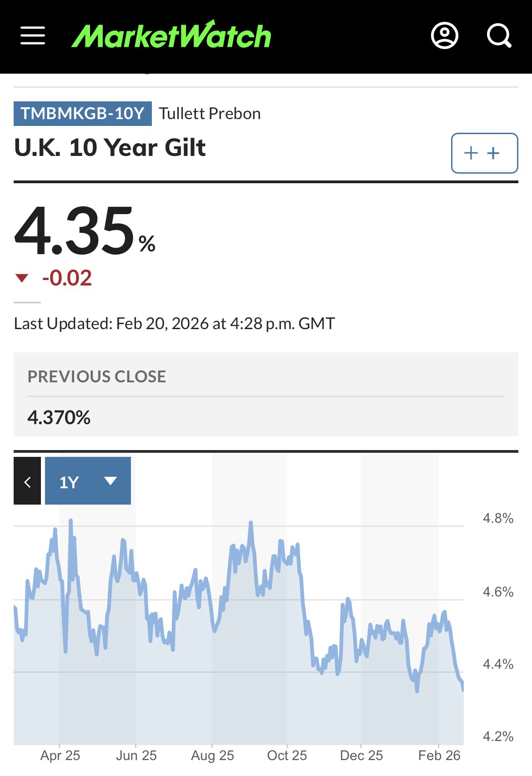Click the Dec 25 chart axis label
Viewport: 532px width, 776px height.
click(x=361, y=756)
